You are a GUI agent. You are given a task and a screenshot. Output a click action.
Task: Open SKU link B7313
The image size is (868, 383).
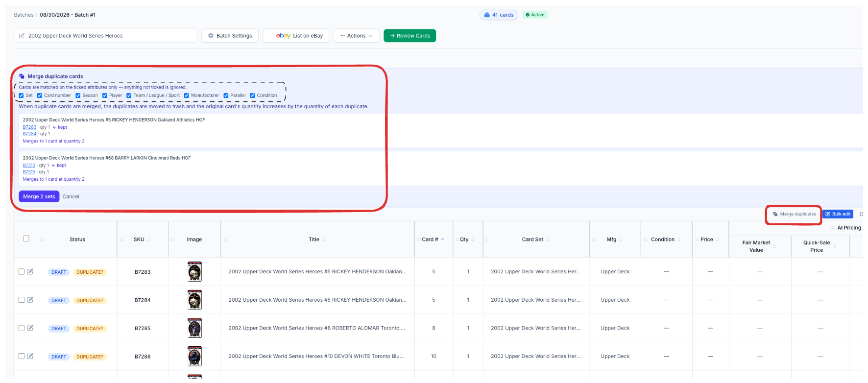(x=29, y=166)
